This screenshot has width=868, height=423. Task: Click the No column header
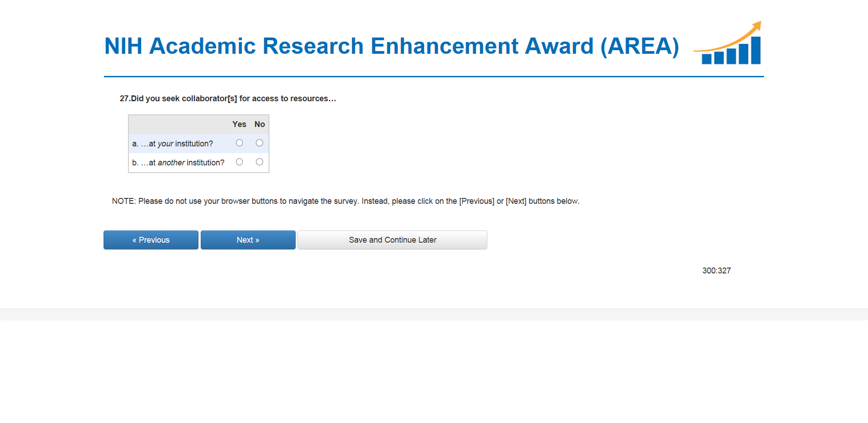(259, 124)
